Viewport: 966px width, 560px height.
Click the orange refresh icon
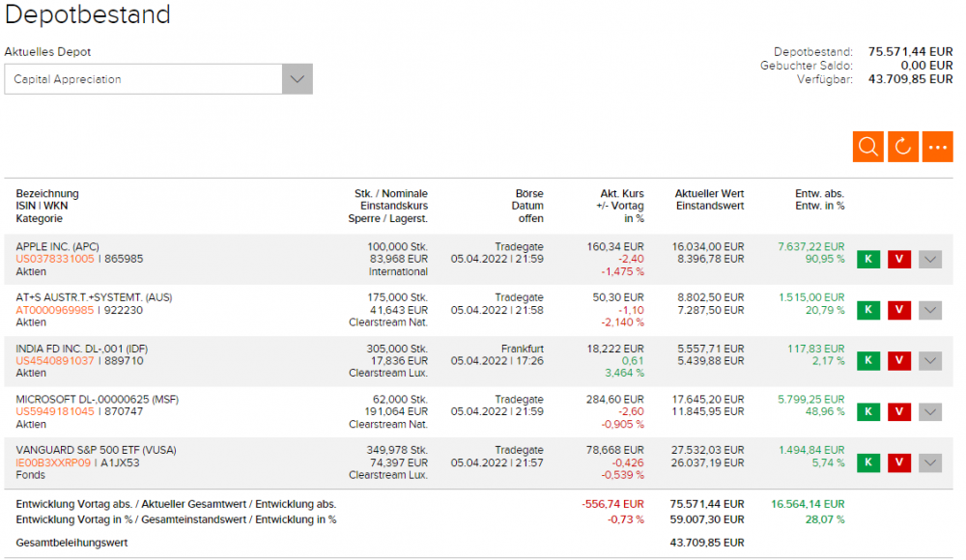coord(903,147)
